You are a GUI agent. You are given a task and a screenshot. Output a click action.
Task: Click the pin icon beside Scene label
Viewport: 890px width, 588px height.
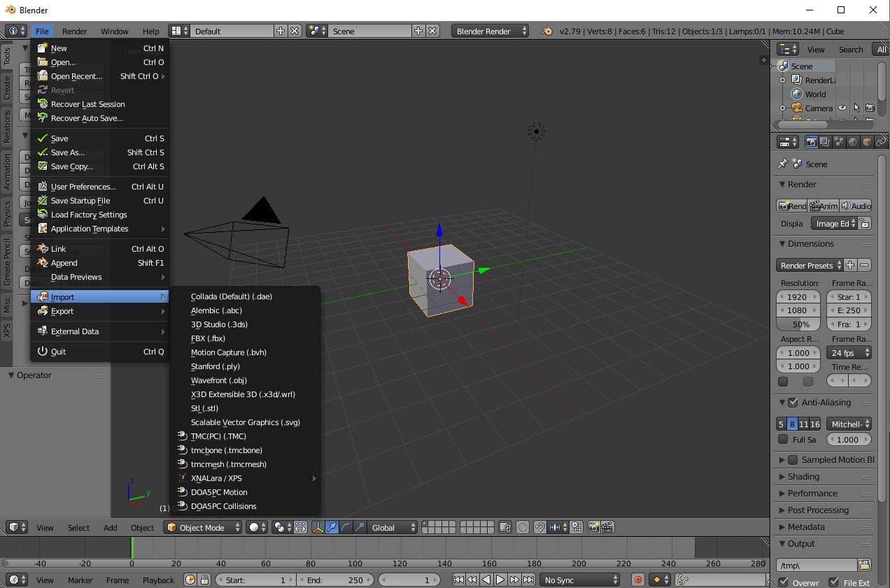pos(783,164)
